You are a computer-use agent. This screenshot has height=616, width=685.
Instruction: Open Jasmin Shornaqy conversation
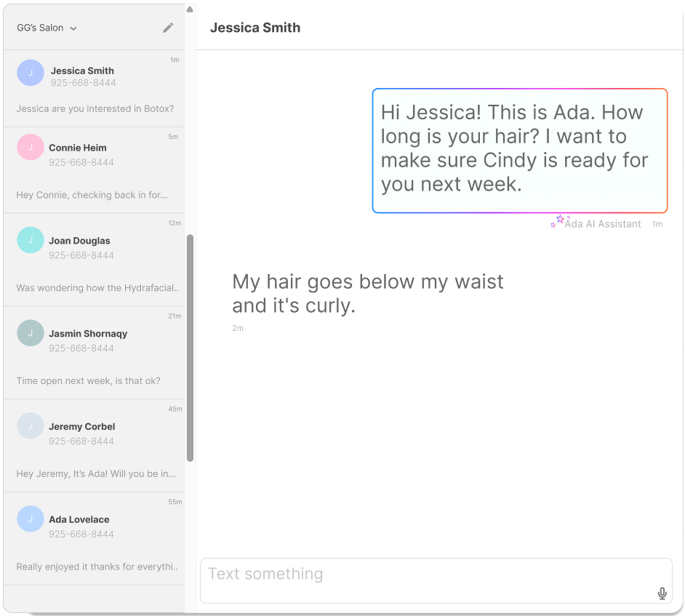click(x=94, y=353)
